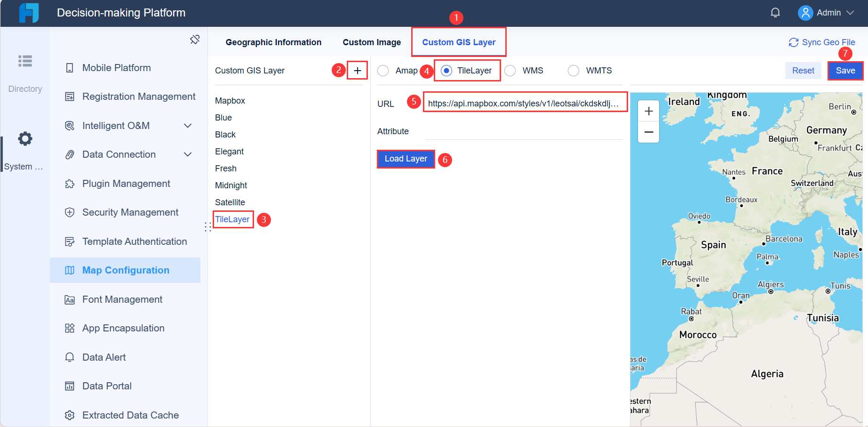Click the URL input field
868x427 pixels.
525,102
